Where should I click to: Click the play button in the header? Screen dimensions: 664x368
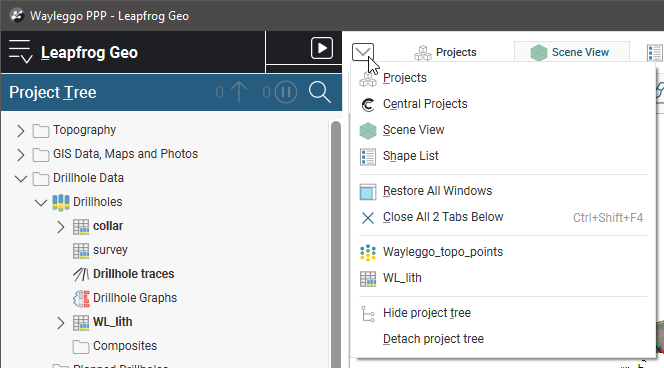point(321,48)
